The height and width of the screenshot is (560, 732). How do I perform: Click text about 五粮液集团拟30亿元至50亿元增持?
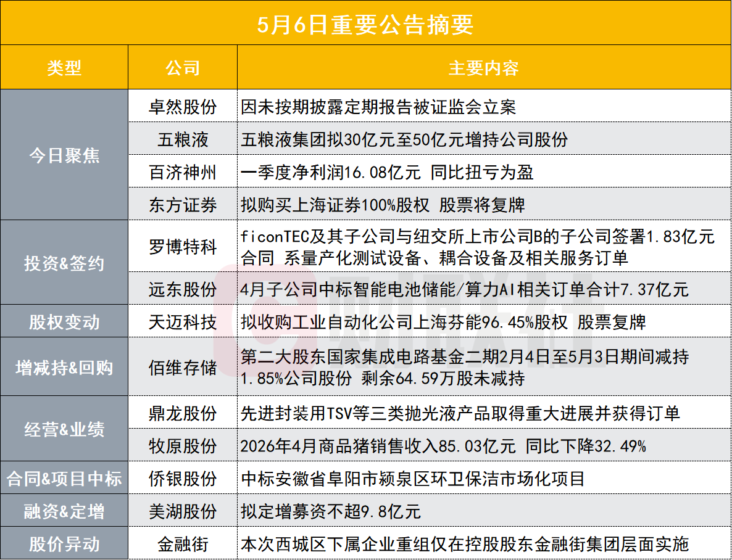click(404, 139)
